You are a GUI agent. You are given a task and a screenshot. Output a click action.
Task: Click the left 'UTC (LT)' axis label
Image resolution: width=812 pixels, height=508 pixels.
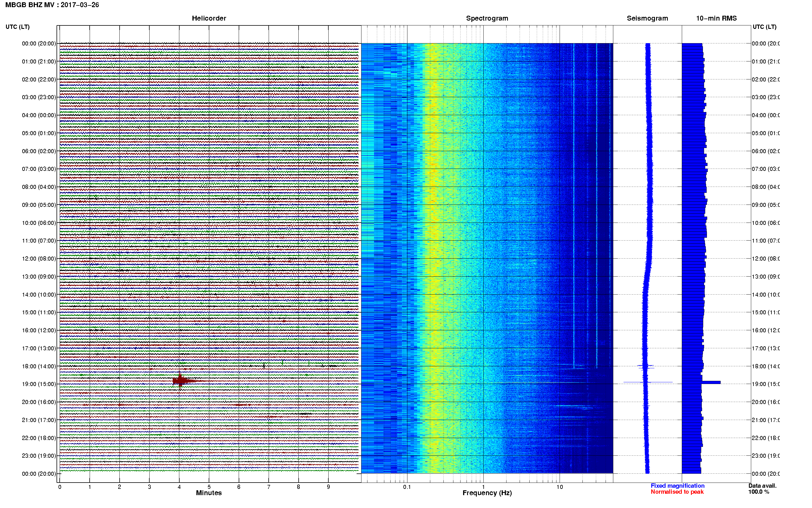click(x=17, y=27)
